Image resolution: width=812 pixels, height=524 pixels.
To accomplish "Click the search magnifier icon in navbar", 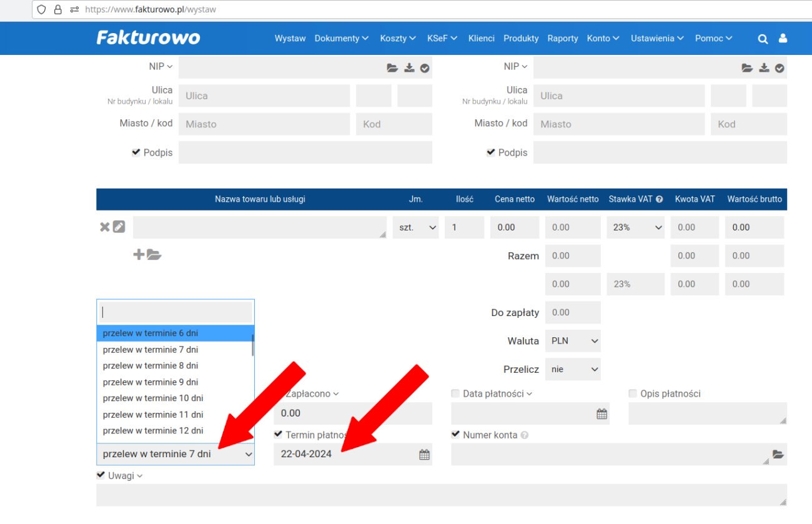I will pyautogui.click(x=763, y=39).
